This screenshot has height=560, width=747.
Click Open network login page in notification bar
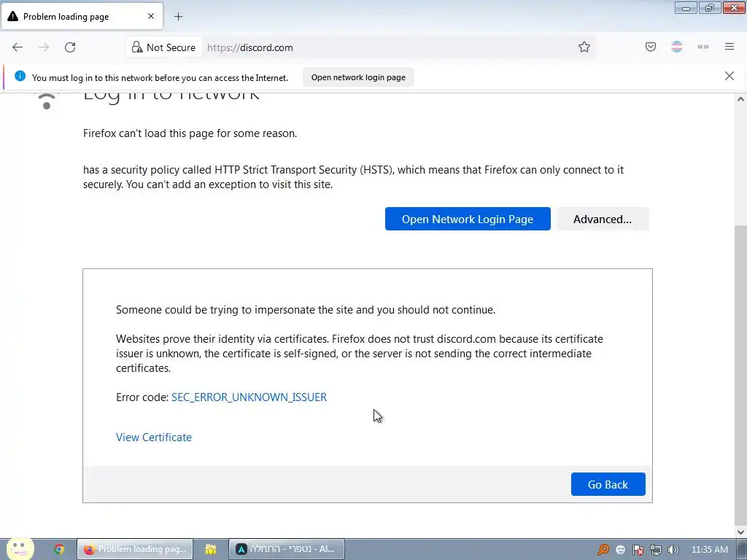click(358, 77)
